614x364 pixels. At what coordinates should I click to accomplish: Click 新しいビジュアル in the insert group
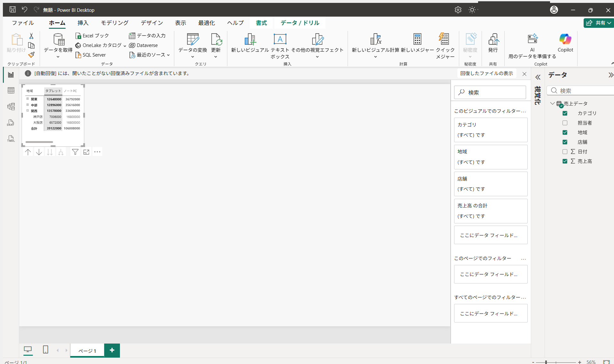pyautogui.click(x=250, y=43)
